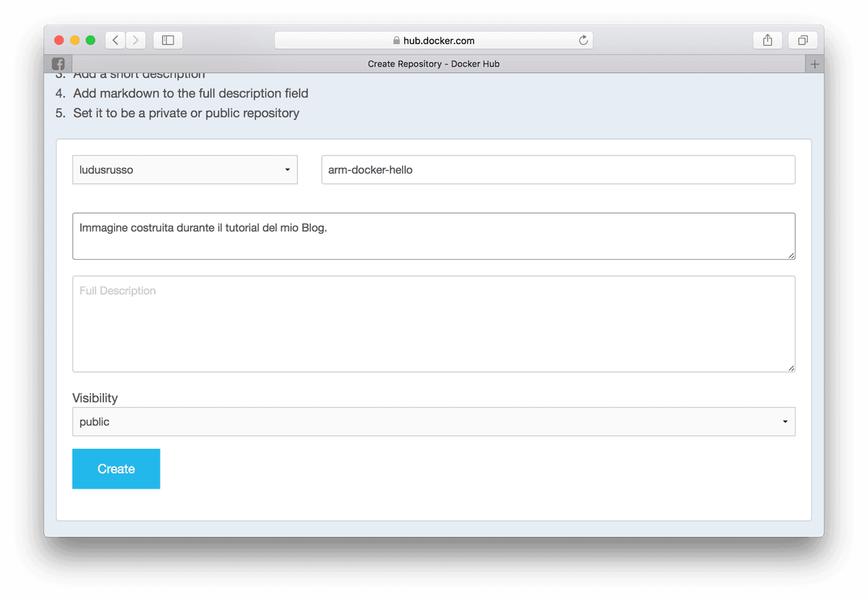Navigate back using the back arrow
This screenshot has height=600, width=868.
(x=115, y=40)
